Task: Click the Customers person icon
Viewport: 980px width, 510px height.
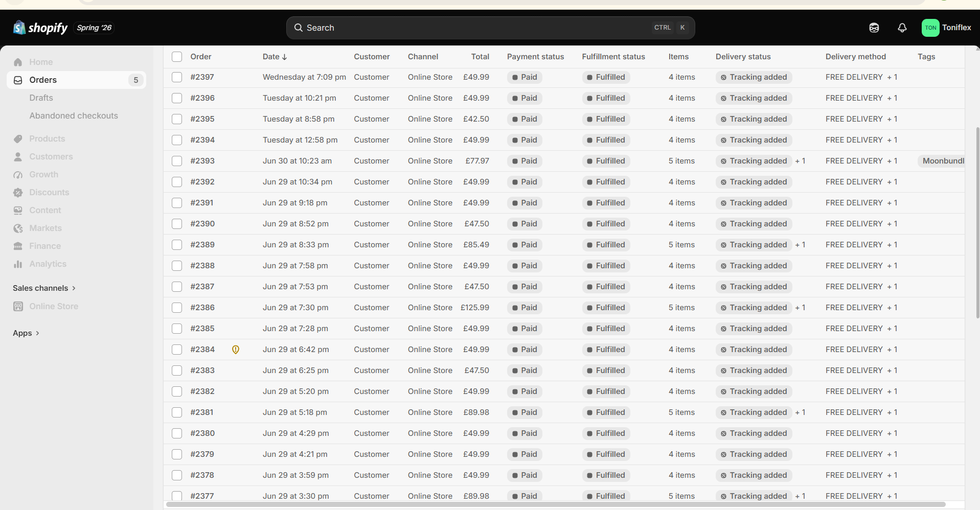Action: click(18, 156)
